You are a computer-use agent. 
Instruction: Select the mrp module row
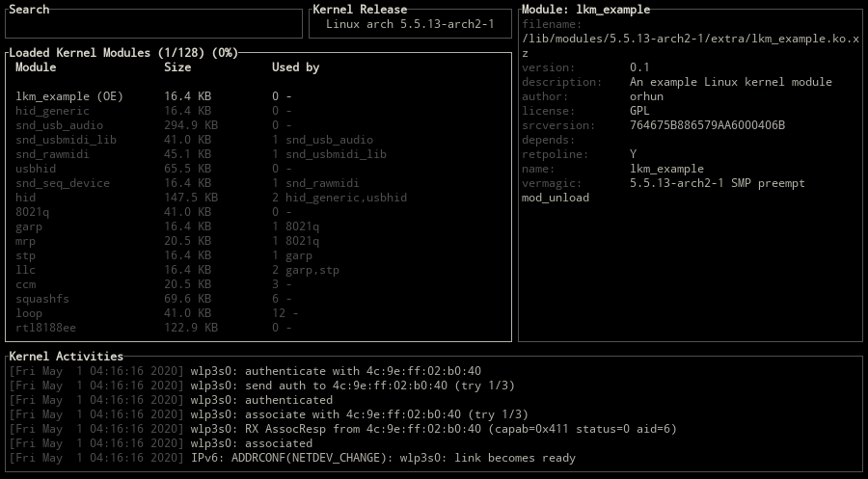[258, 241]
